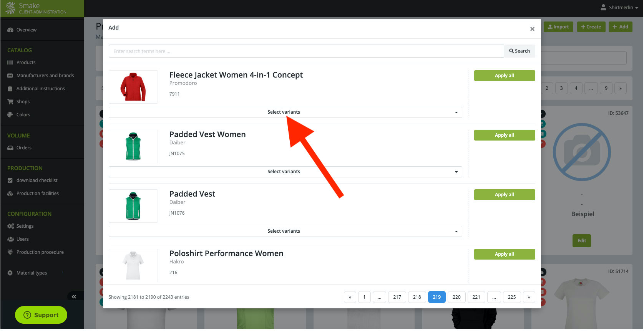This screenshot has width=644, height=331.
Task: Apply all for Padded Vest Women
Action: tap(505, 135)
